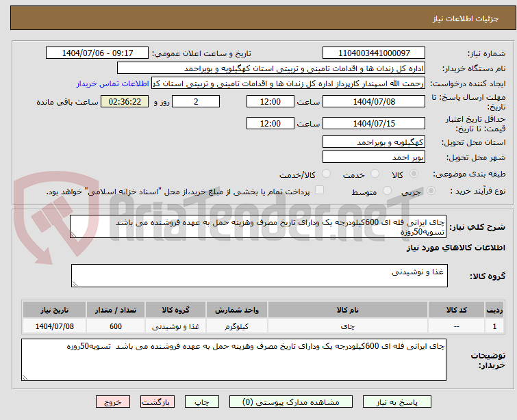Click the گروه کالا text area غذا و نوشیدنی
Screen dimensions: 517x420
[x=259, y=276]
